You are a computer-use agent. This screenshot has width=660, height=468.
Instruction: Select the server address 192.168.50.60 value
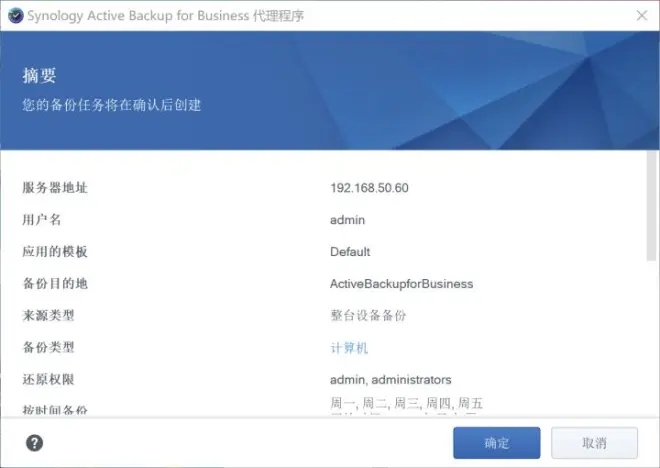coord(369,188)
